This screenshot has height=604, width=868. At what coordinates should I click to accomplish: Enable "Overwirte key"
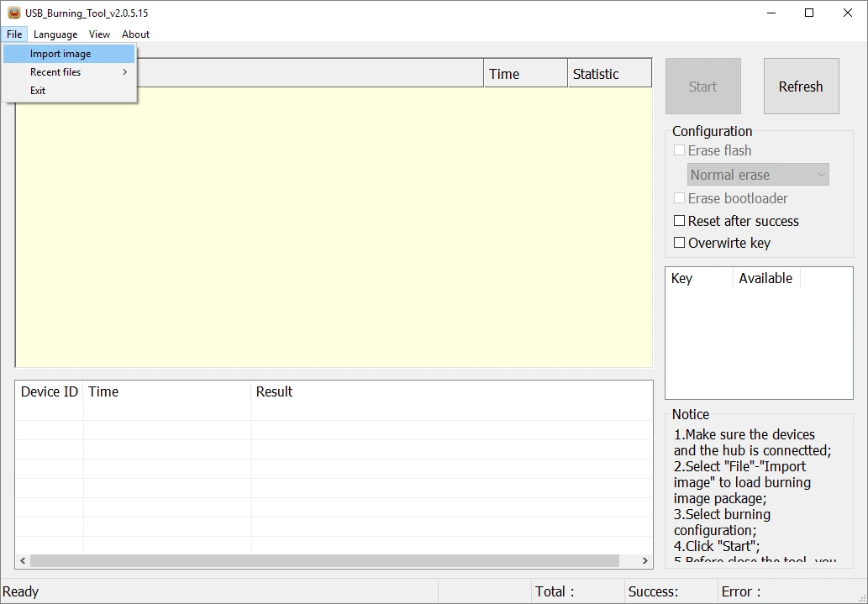(679, 243)
